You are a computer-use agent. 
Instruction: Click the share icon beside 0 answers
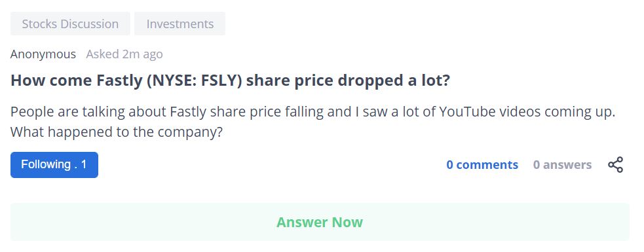pos(615,164)
